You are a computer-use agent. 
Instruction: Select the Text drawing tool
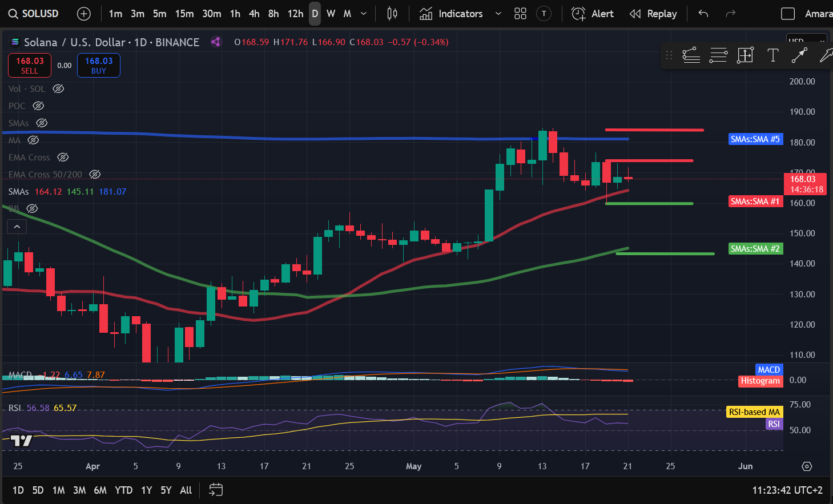click(x=773, y=55)
